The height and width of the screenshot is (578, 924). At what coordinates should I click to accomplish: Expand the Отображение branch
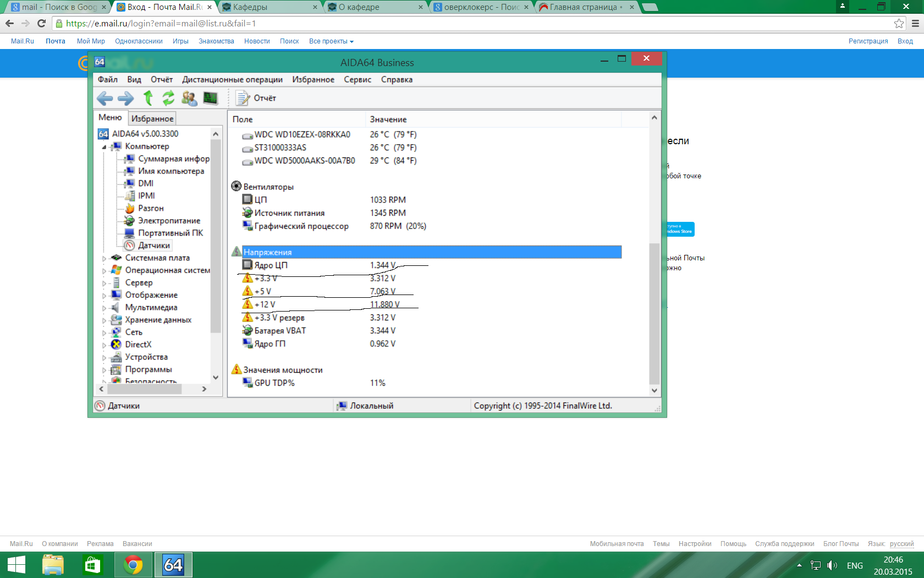(104, 296)
